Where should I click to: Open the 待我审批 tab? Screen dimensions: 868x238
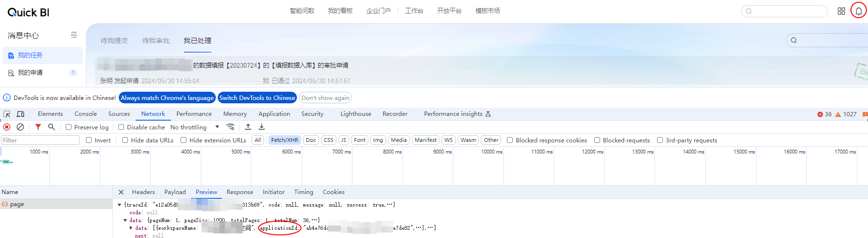click(x=156, y=41)
